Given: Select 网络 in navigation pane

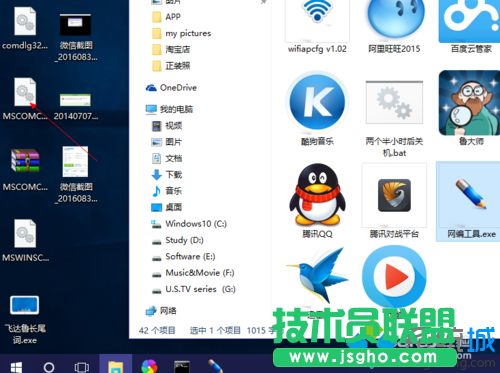Looking at the screenshot, I should click(x=161, y=311).
